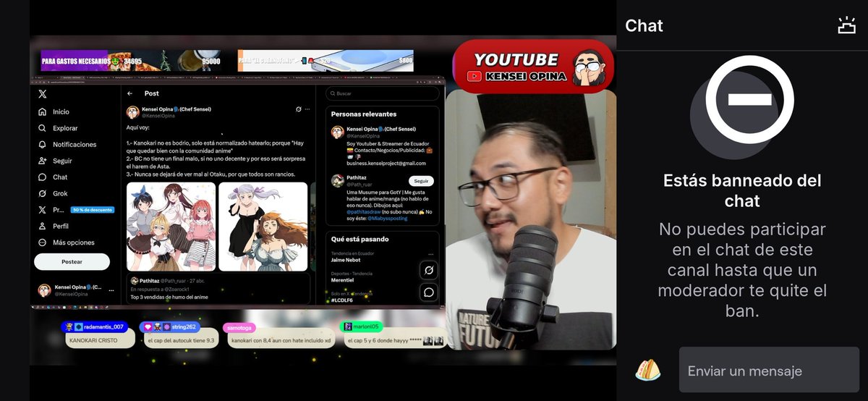
Task: Click the streamer webcam video area
Action: [x=529, y=220]
